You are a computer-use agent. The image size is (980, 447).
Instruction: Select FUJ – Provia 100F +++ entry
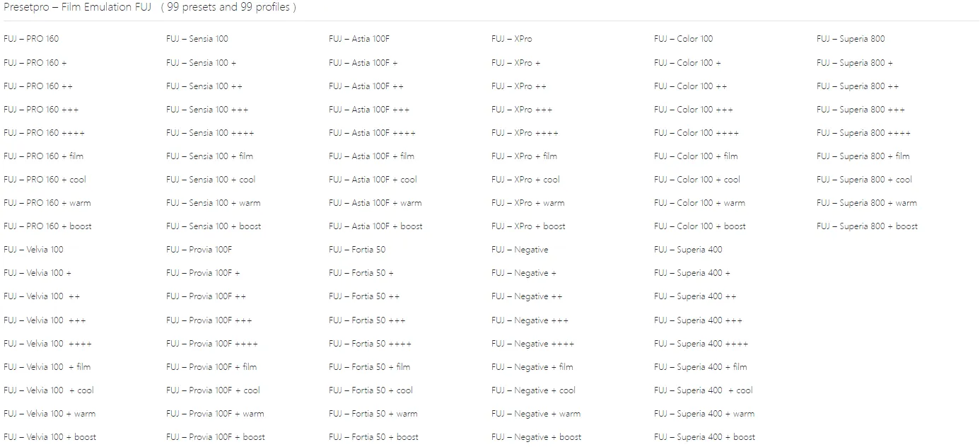coord(209,320)
